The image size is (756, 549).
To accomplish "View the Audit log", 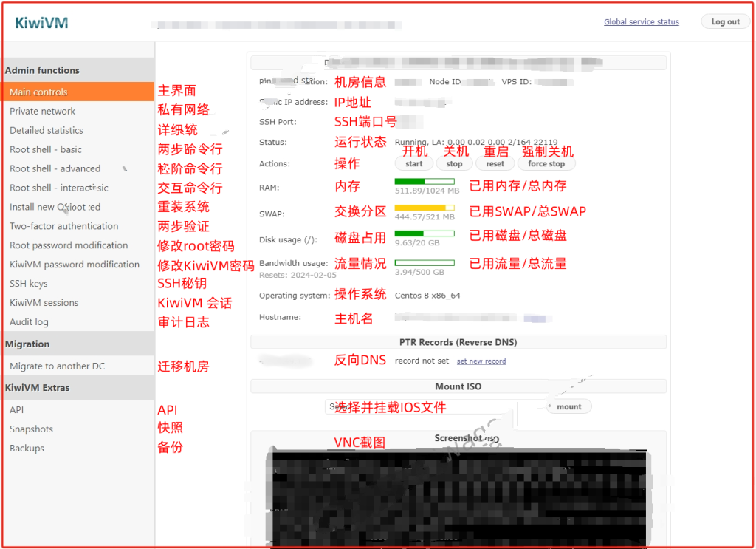I will pyautogui.click(x=29, y=322).
